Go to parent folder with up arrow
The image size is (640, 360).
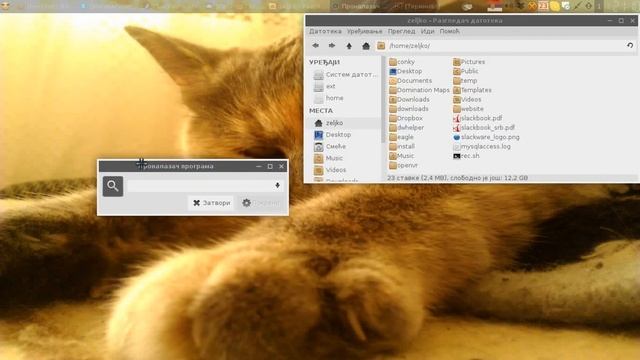[x=349, y=46]
